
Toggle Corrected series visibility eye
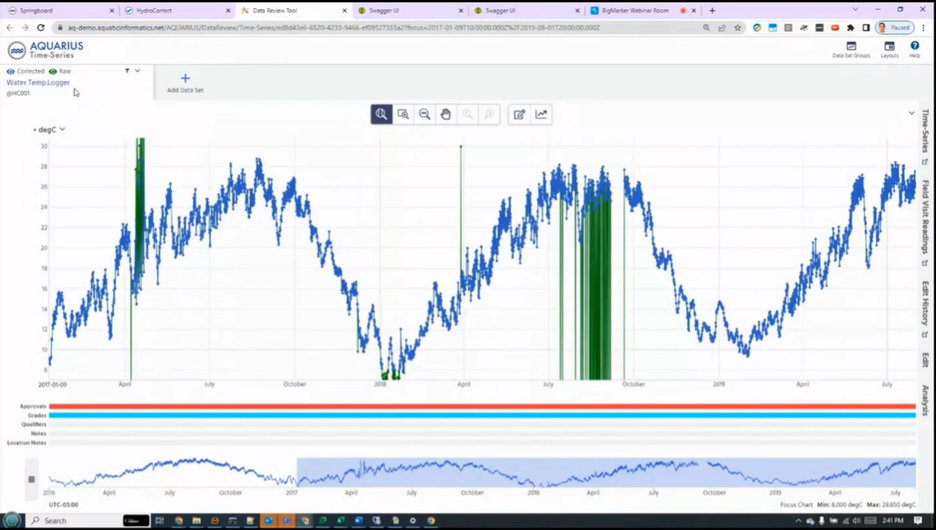click(x=10, y=71)
